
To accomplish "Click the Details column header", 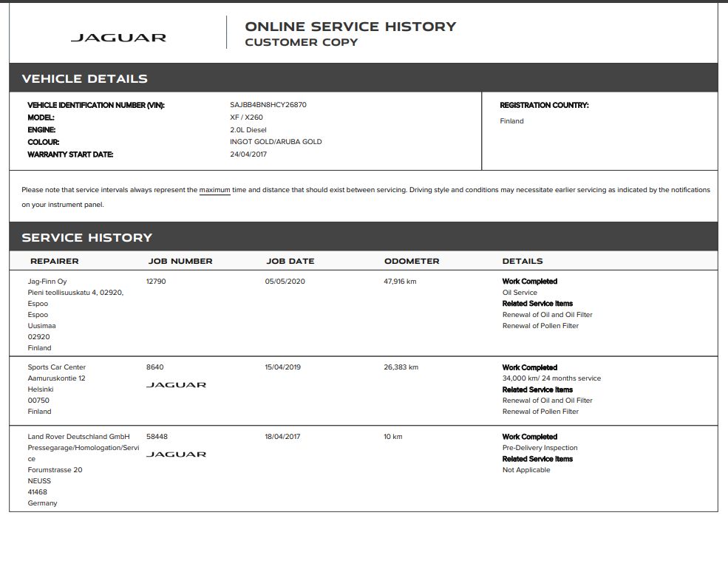I will click(522, 261).
